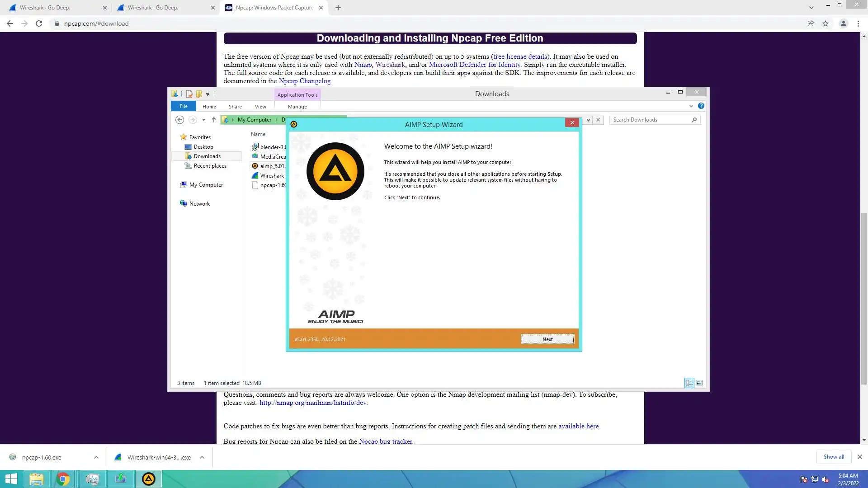Open Chrome profile avatar icon
The height and width of the screenshot is (488, 868).
tap(843, 23)
